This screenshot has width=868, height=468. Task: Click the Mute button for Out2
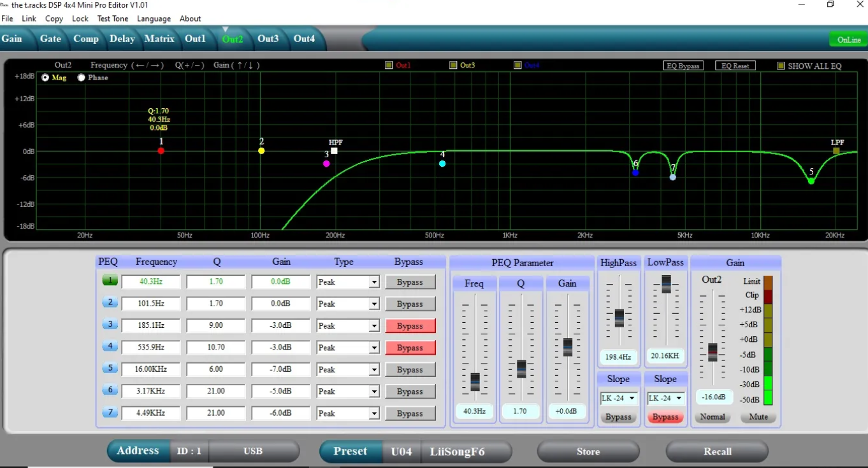pyautogui.click(x=758, y=417)
